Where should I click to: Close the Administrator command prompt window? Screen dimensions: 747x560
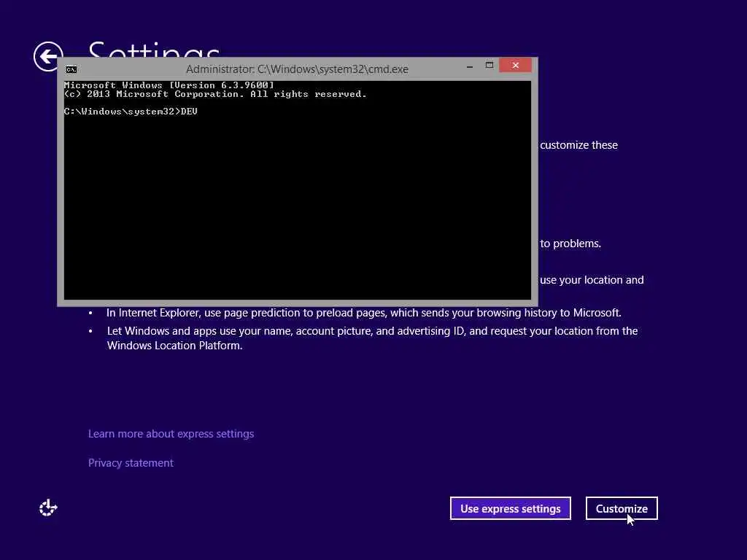(516, 65)
